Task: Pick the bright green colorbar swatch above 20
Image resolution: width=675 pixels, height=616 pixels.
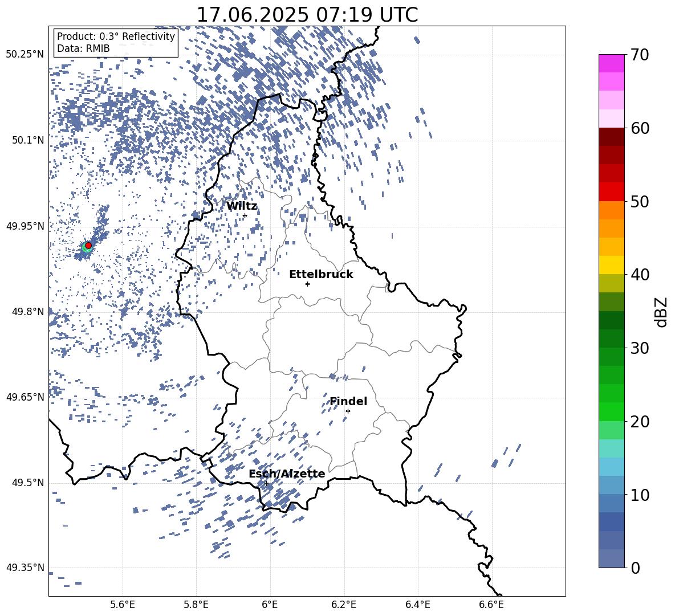Action: coord(612,411)
